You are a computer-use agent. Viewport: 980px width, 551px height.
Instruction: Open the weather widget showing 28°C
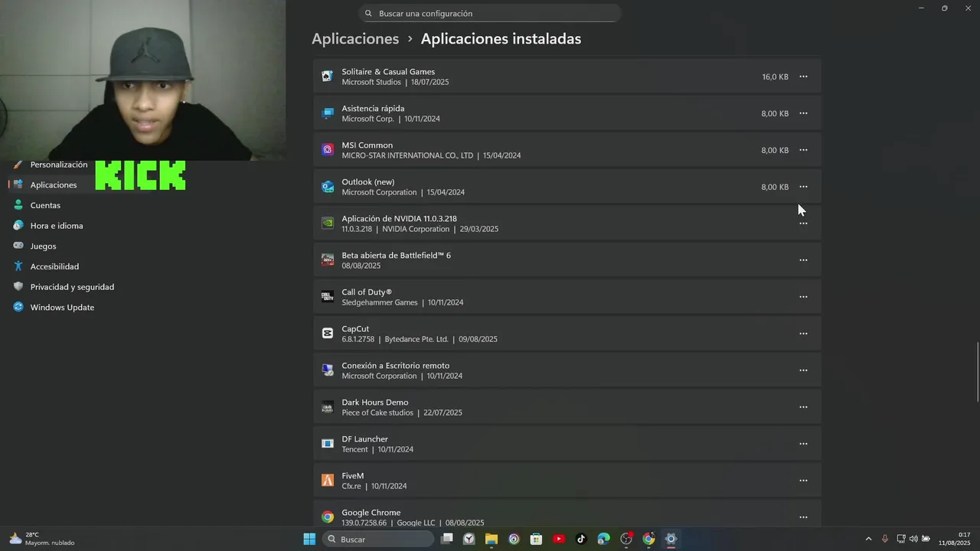(42, 540)
